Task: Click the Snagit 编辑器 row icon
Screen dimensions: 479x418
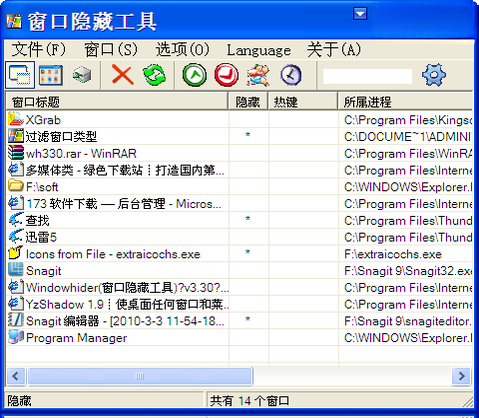Action: [16, 320]
